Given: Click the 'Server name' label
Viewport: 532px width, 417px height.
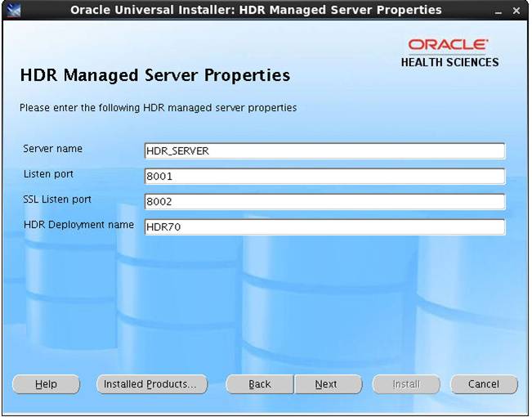Looking at the screenshot, I should point(52,149).
